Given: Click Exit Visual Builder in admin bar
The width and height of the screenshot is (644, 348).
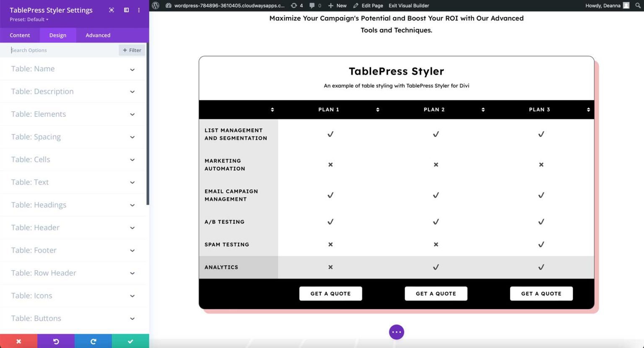Looking at the screenshot, I should [x=409, y=5].
